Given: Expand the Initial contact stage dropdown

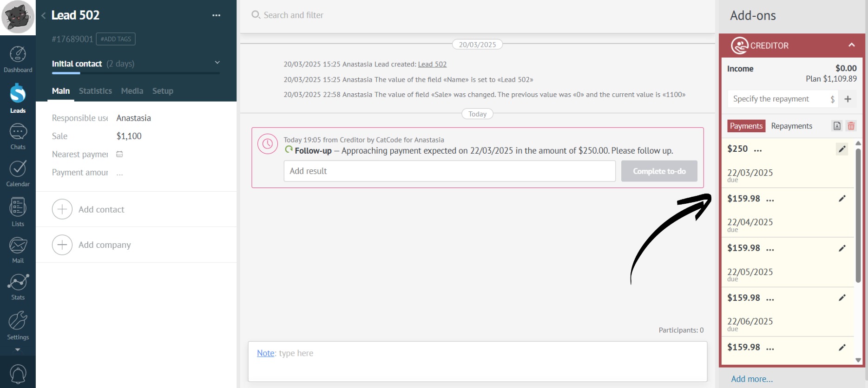Looking at the screenshot, I should click(217, 63).
